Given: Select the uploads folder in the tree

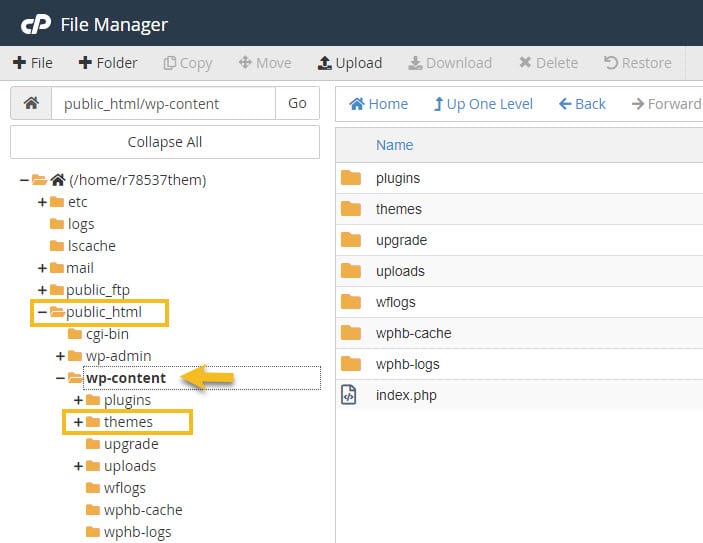Looking at the screenshot, I should [x=130, y=466].
